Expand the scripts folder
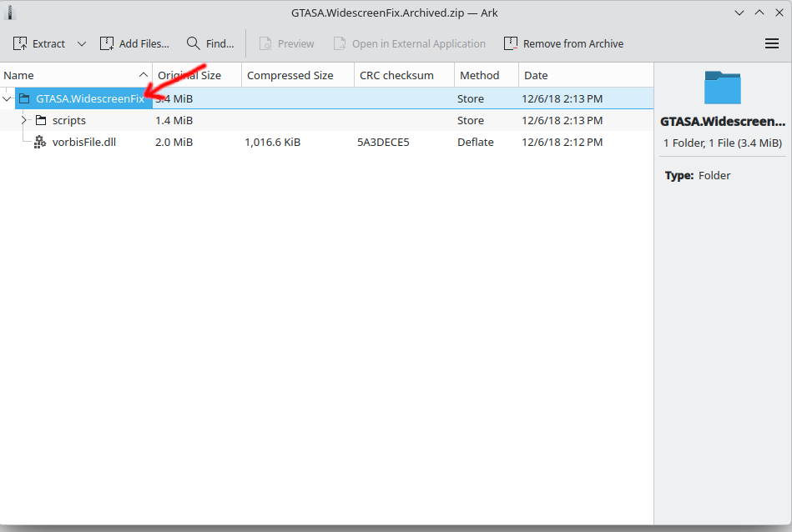Image resolution: width=792 pixels, height=532 pixels. (23, 121)
